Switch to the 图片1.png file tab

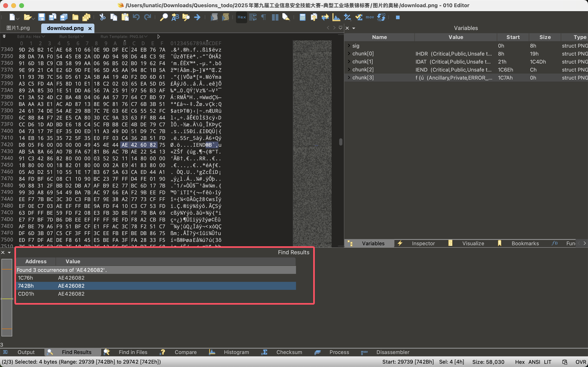[x=18, y=28]
